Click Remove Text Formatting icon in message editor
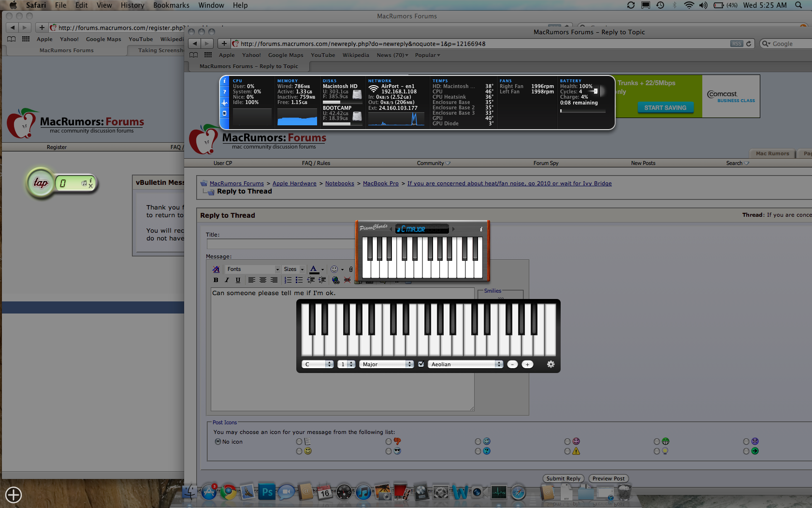The width and height of the screenshot is (812, 508). coord(216,269)
